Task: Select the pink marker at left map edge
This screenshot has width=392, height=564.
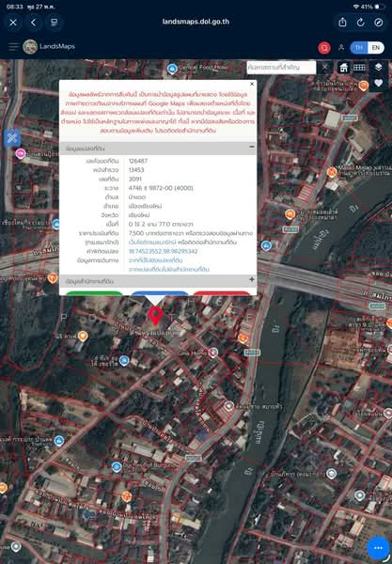Action: click(x=21, y=154)
